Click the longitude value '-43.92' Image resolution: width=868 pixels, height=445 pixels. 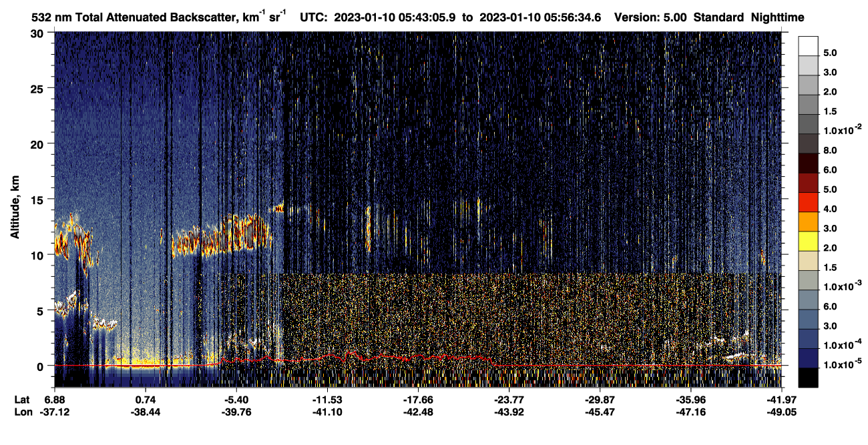coord(509,412)
